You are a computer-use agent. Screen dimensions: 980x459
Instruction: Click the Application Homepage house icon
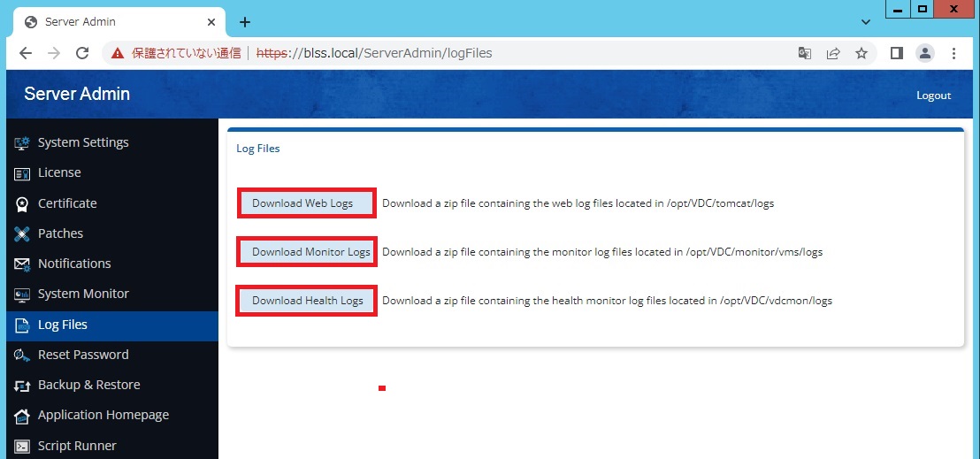(x=22, y=416)
